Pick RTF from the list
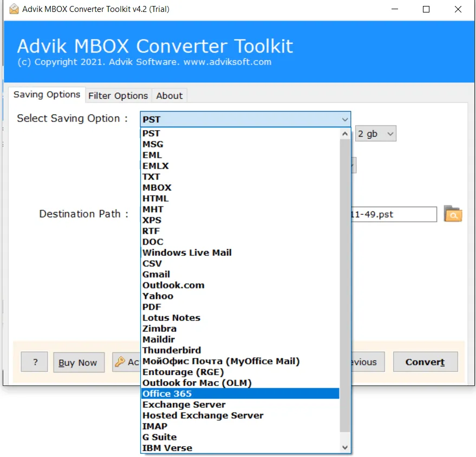 [240, 231]
